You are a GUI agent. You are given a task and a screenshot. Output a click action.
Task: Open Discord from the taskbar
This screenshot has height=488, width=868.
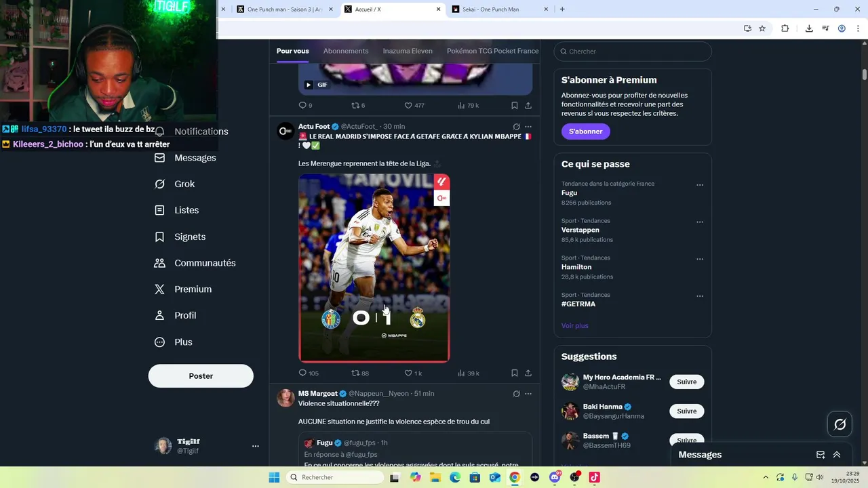[555, 477]
